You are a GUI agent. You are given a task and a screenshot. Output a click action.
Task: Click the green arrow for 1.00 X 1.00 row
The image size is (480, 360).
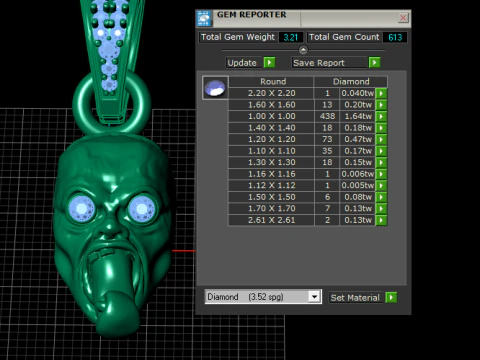(381, 116)
